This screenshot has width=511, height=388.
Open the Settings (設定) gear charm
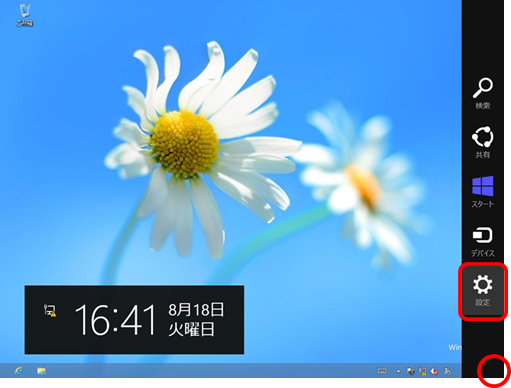482,290
